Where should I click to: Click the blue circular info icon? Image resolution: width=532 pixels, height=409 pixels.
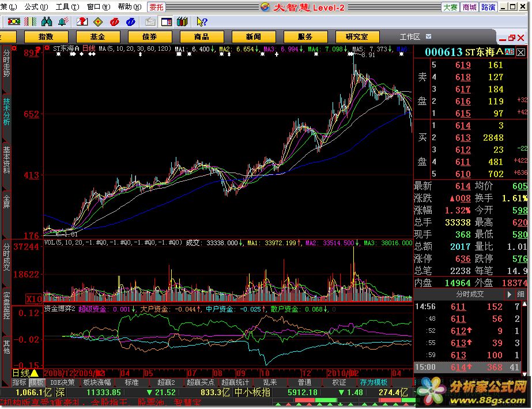[130, 21]
